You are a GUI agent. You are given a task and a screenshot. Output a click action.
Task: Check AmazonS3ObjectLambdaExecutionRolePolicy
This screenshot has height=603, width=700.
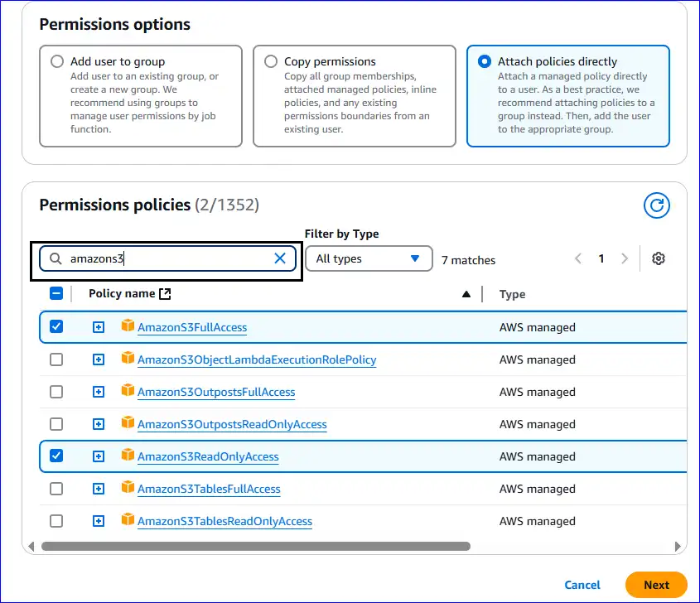(56, 359)
